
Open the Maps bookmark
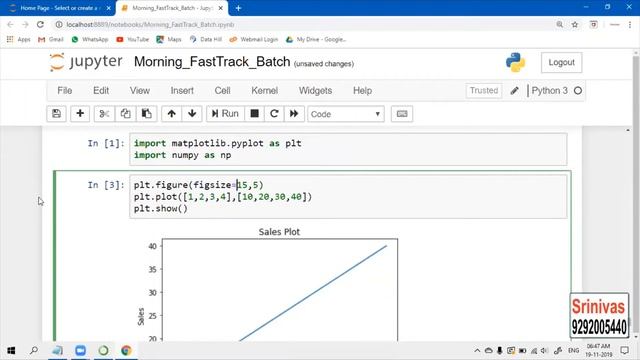click(x=169, y=39)
